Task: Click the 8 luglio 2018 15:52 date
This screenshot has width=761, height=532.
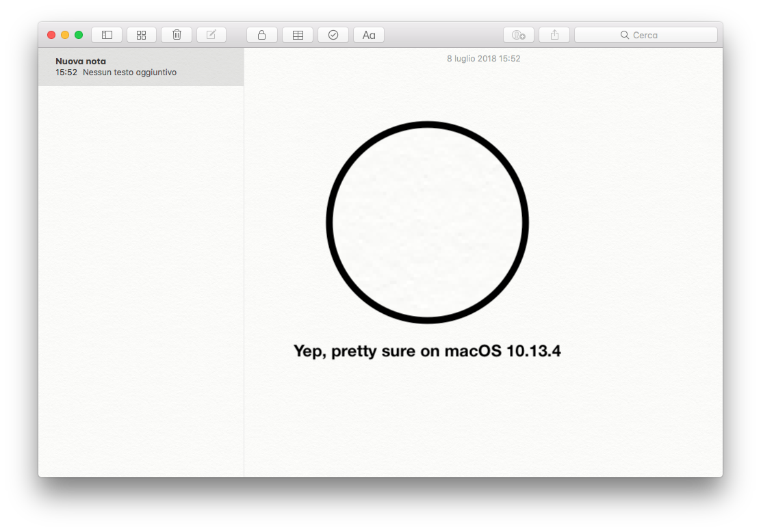Action: click(483, 59)
